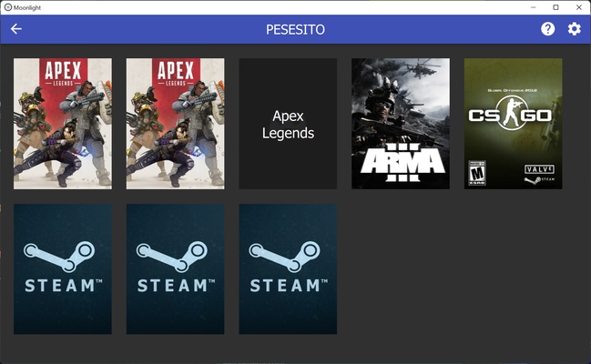
Task: Launch the third Steam tile
Action: (x=288, y=268)
